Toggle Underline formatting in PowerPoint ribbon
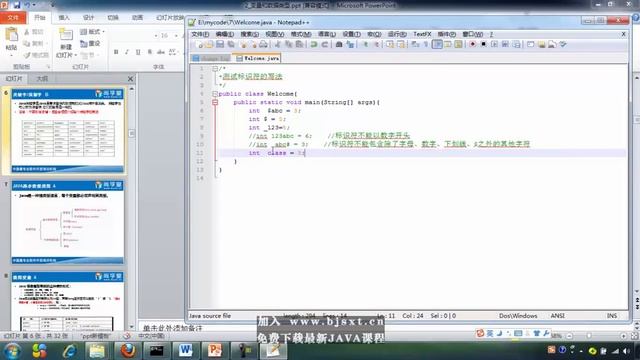 pos(138,52)
